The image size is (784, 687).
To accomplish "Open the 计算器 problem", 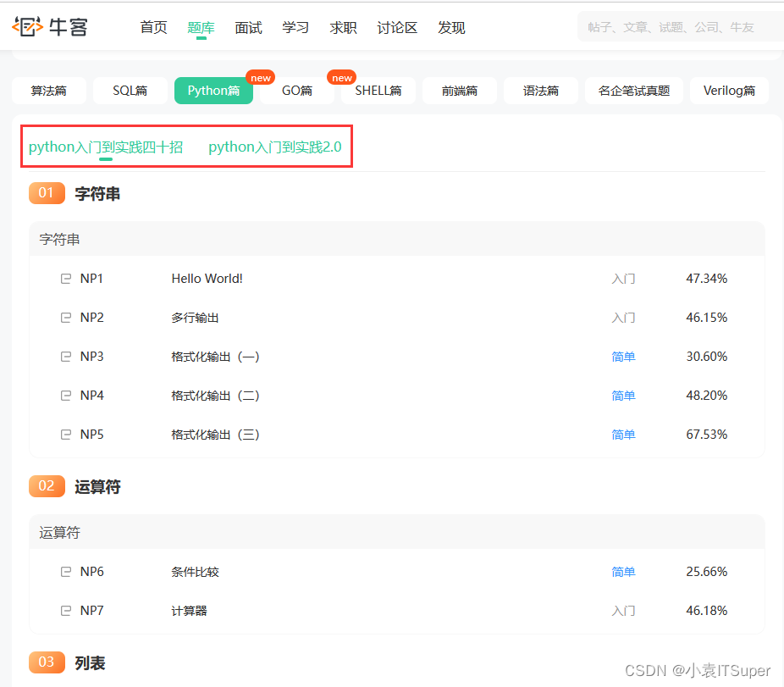I will click(x=189, y=611).
